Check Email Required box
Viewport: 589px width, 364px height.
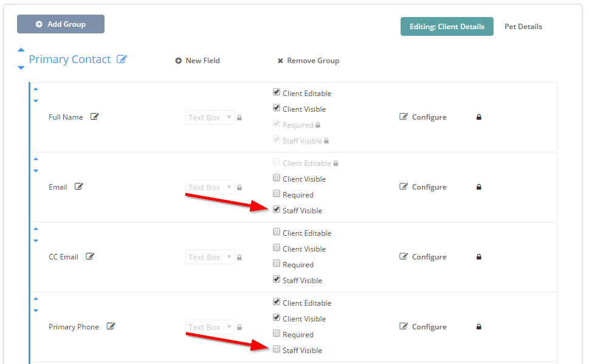click(x=277, y=193)
